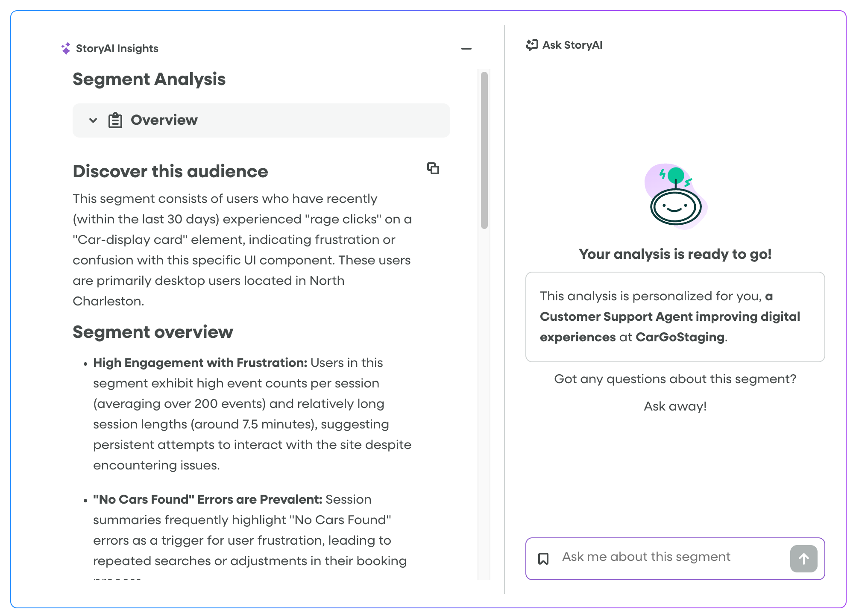
Task: Send question with the arrow button
Action: 803,559
